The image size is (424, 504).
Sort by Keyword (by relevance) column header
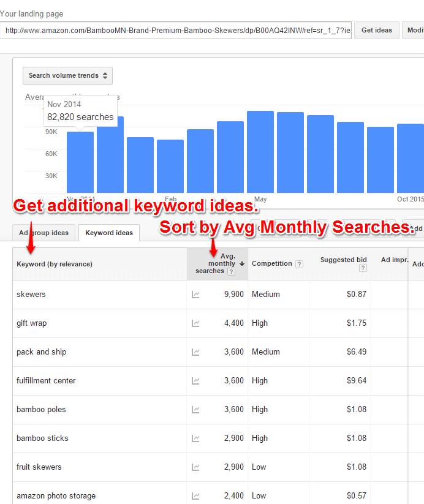pyautogui.click(x=55, y=264)
